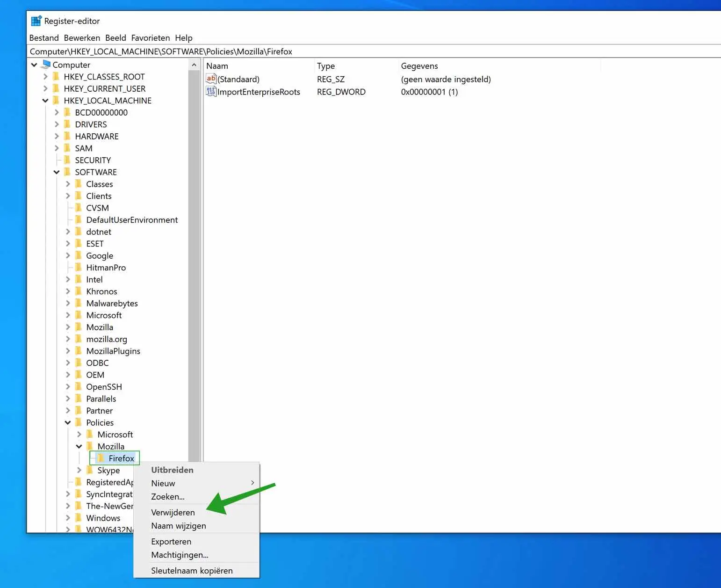Click the Register-editor app icon in title bar
Image resolution: width=721 pixels, height=588 pixels.
pos(36,21)
